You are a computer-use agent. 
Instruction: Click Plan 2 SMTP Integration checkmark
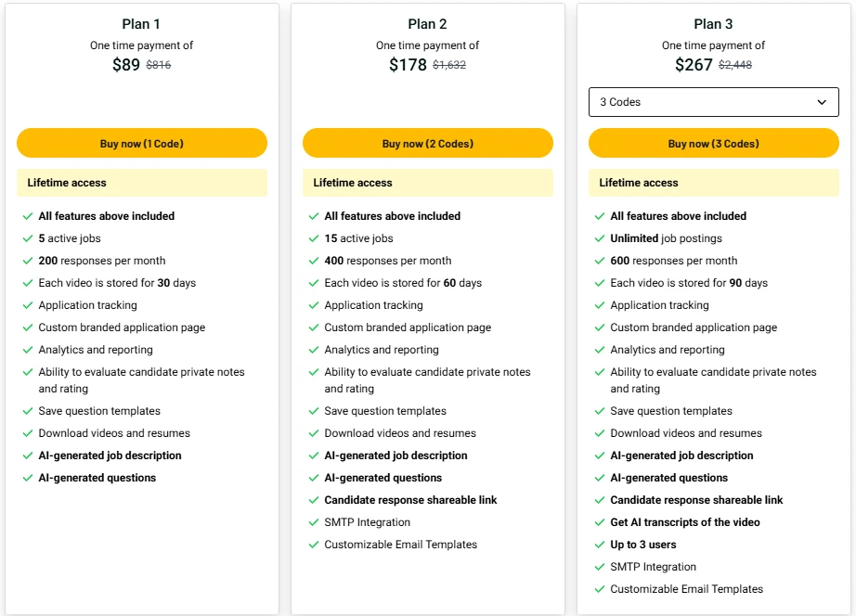(314, 522)
